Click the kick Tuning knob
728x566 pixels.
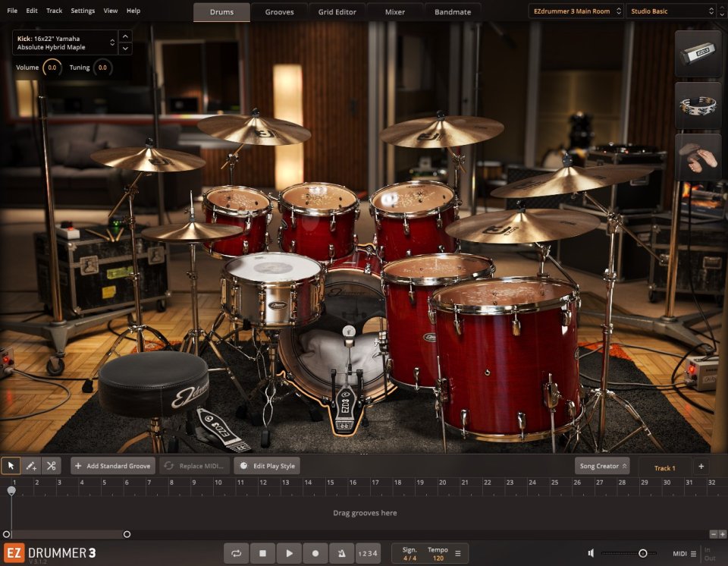click(x=102, y=68)
